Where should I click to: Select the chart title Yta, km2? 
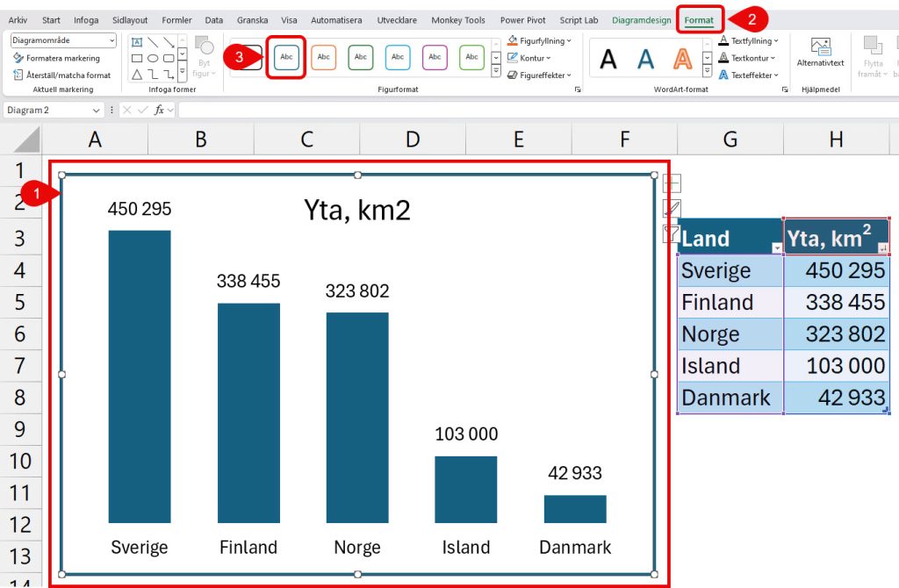click(x=357, y=210)
